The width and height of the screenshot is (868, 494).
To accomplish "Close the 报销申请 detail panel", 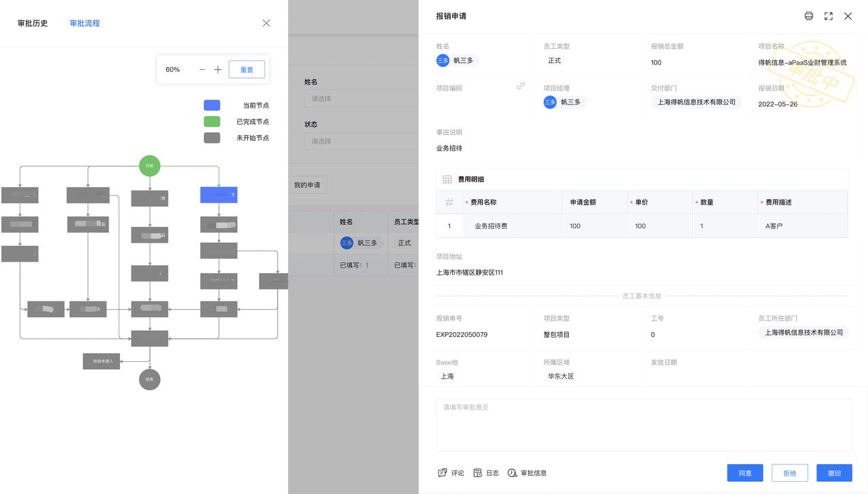I will 848,16.
